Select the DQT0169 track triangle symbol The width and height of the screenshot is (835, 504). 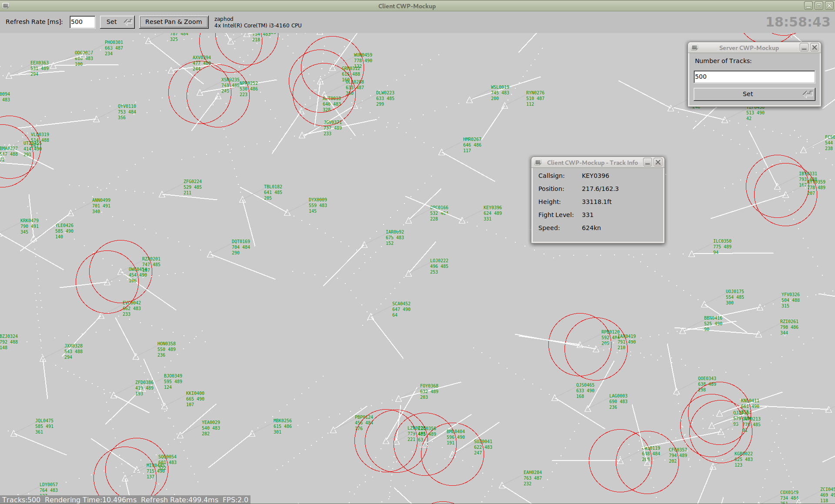[x=210, y=254]
